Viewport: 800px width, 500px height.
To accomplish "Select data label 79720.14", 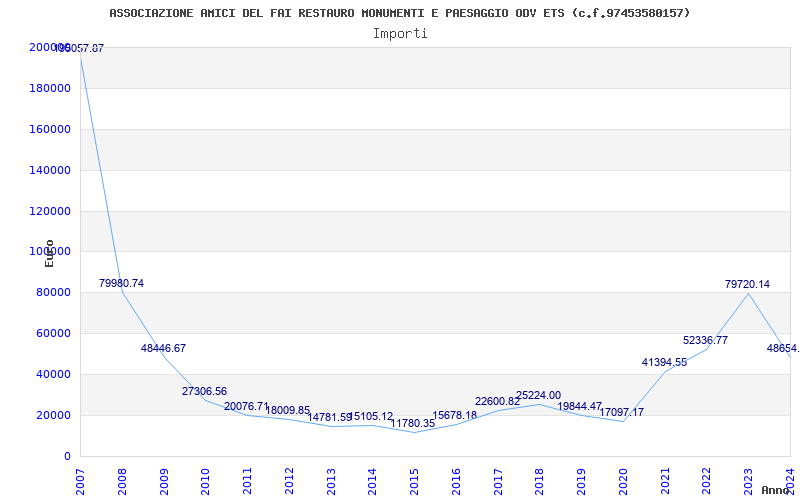I will (747, 285).
